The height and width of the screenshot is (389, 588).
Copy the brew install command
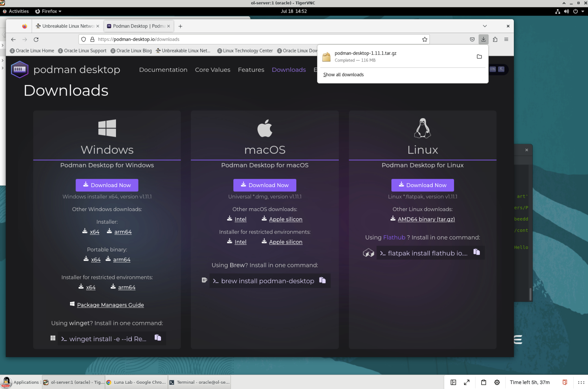point(322,280)
